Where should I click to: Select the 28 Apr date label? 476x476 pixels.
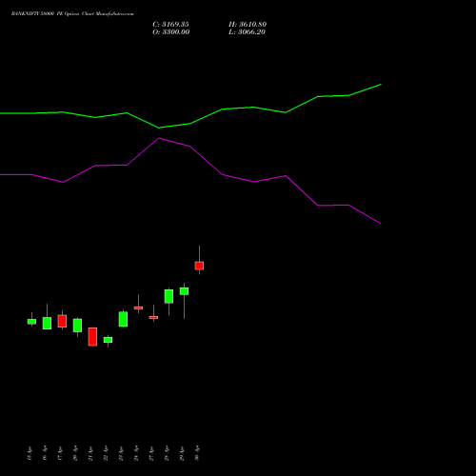[167, 453]
